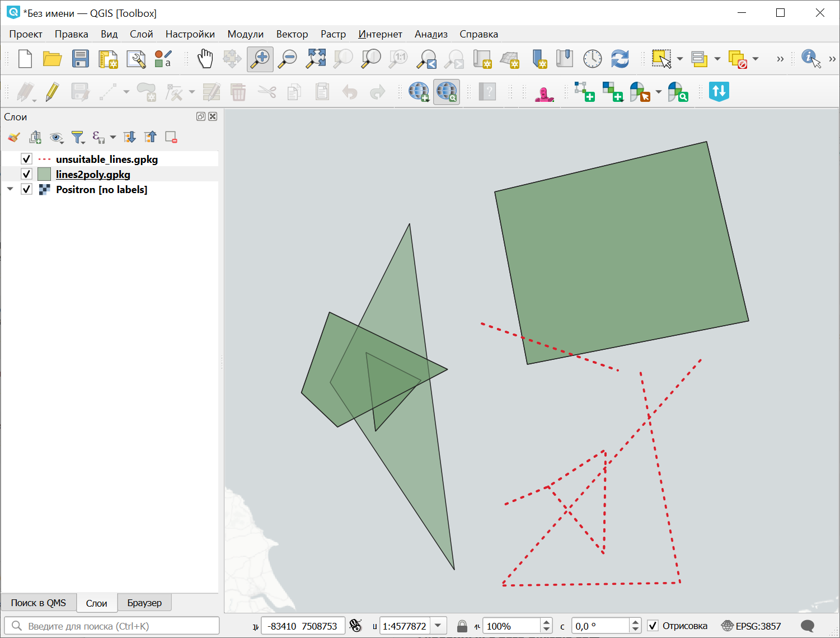840x638 pixels.
Task: Click the Refresh map icon
Action: 620,59
